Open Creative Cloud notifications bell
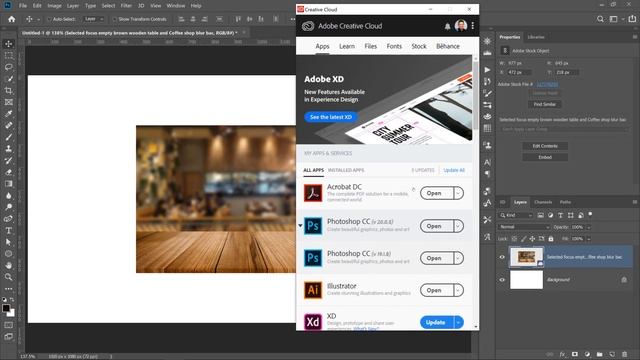The width and height of the screenshot is (640, 360). point(447,26)
